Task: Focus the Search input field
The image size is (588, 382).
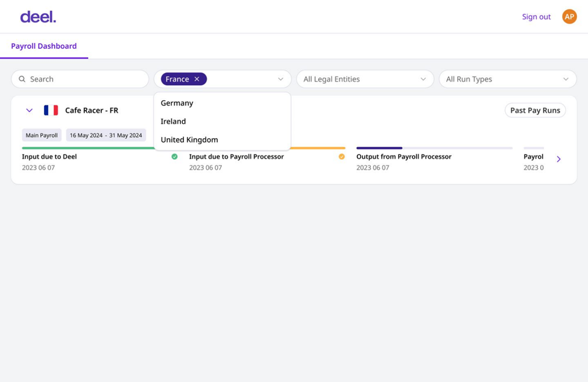Action: tap(80, 79)
